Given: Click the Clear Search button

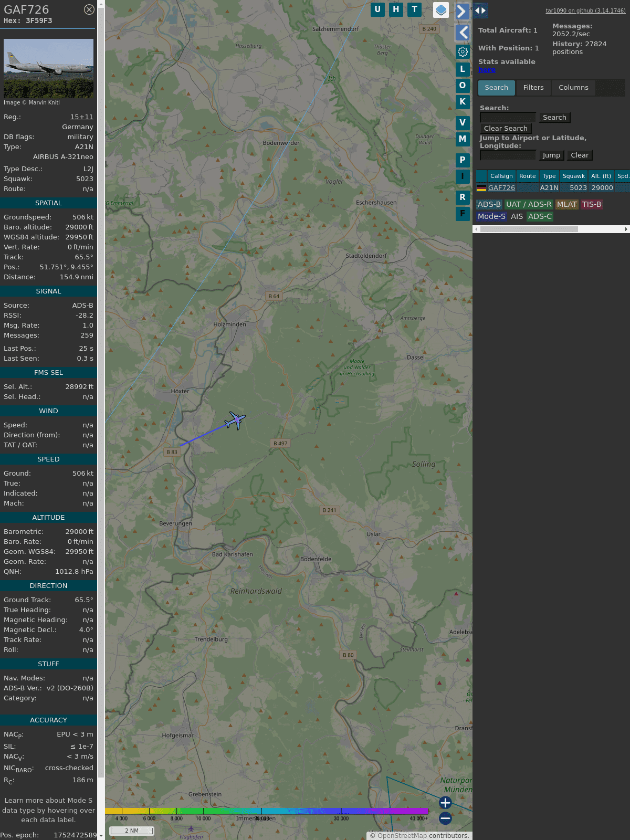Looking at the screenshot, I should coord(506,129).
